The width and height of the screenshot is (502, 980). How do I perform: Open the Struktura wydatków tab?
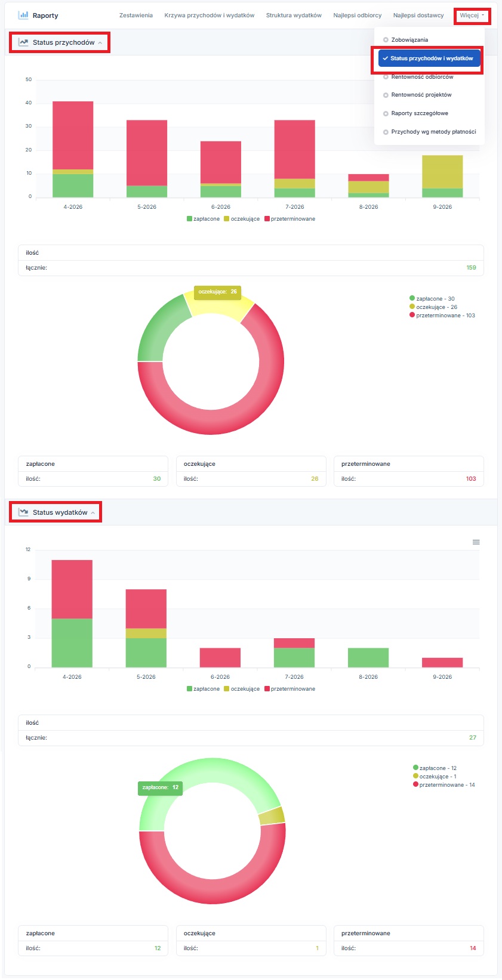pyautogui.click(x=294, y=16)
